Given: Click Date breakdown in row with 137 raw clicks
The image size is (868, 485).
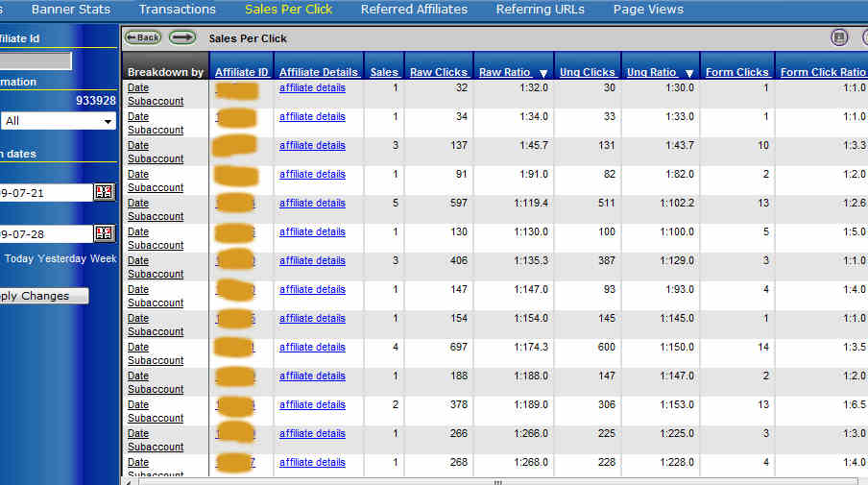Looking at the screenshot, I should 138,145.
